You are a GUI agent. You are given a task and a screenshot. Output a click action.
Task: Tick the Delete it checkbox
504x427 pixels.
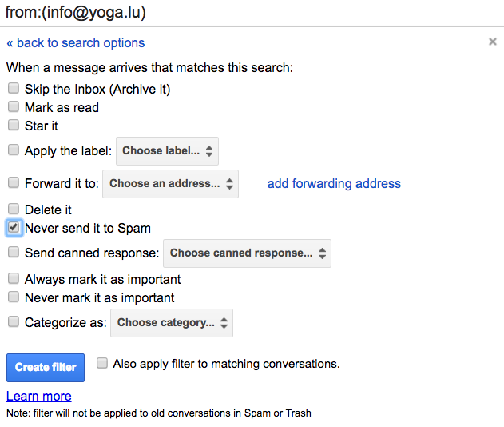(x=14, y=209)
